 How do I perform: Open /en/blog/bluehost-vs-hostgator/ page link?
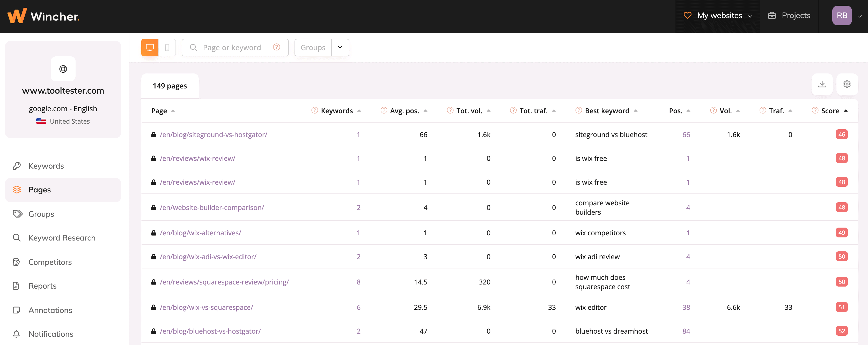(x=210, y=331)
